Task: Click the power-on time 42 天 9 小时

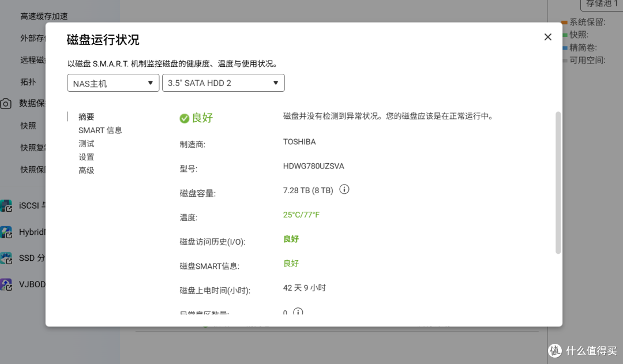Action: [x=305, y=288]
